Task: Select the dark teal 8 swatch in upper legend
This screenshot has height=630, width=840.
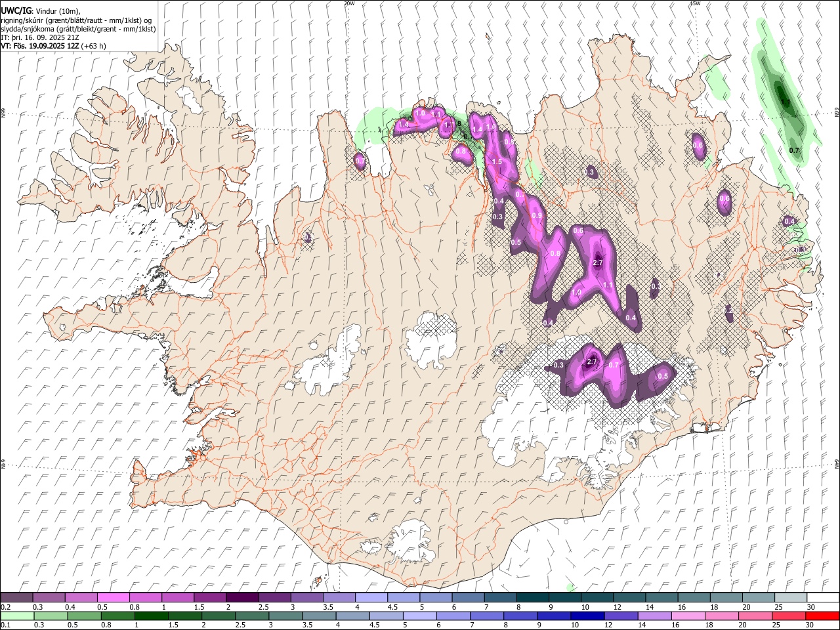Action: click(533, 597)
